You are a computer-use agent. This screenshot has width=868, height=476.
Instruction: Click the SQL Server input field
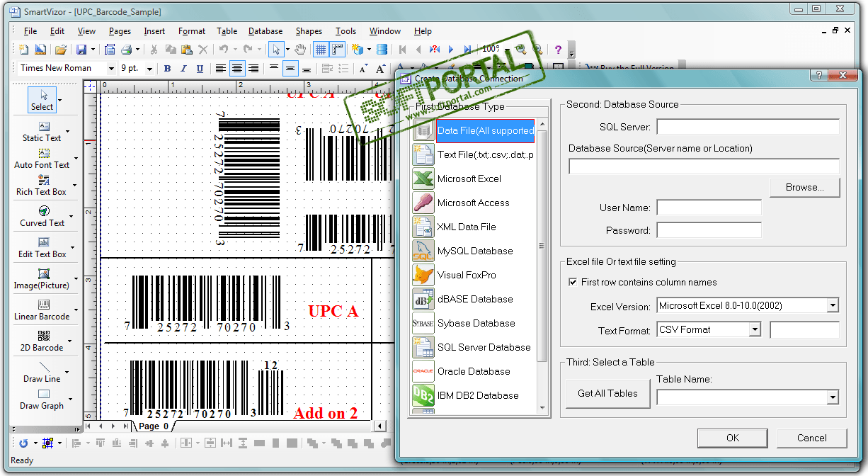tap(748, 127)
